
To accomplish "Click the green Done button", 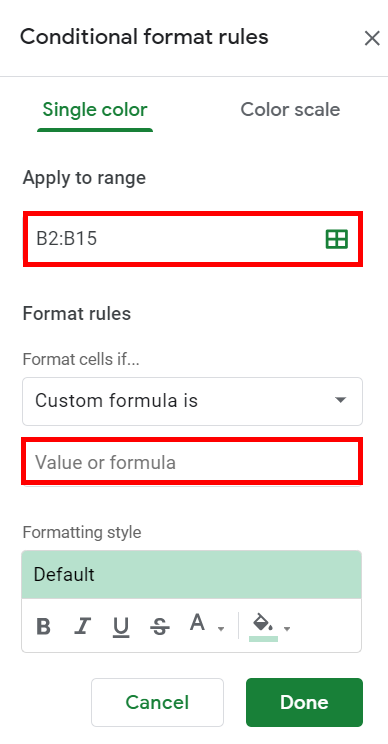I will click(304, 702).
